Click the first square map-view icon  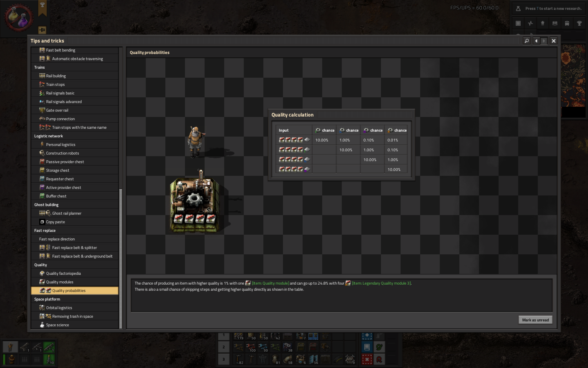pos(518,23)
